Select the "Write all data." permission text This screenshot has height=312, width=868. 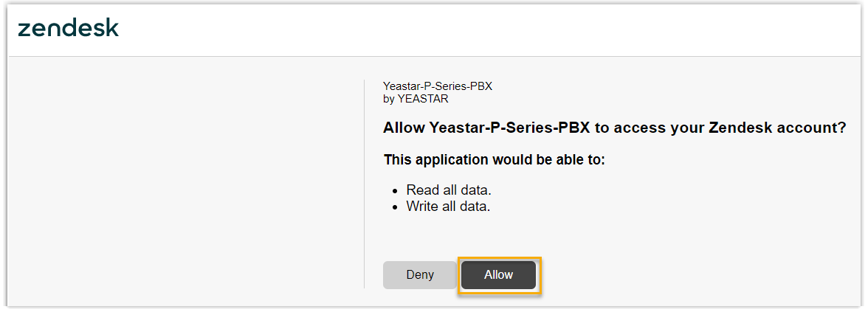click(449, 207)
